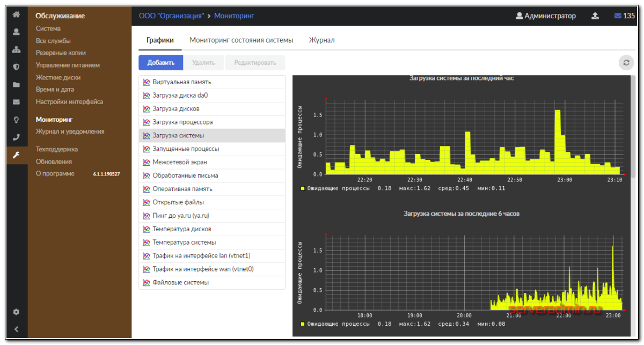Open the users section icon
The image size is (644, 345).
pos(16,32)
